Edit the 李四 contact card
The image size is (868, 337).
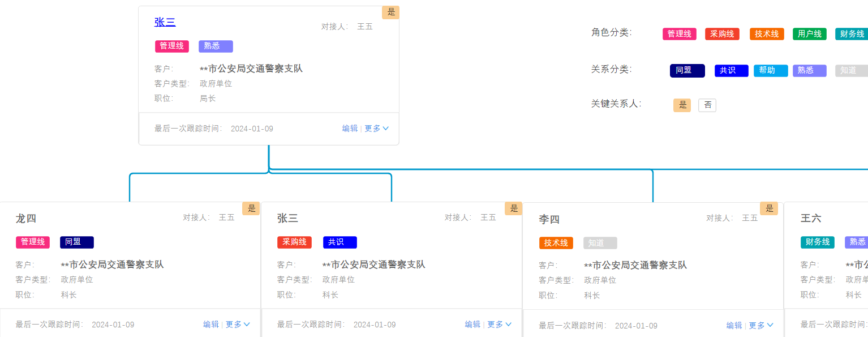pyautogui.click(x=734, y=326)
